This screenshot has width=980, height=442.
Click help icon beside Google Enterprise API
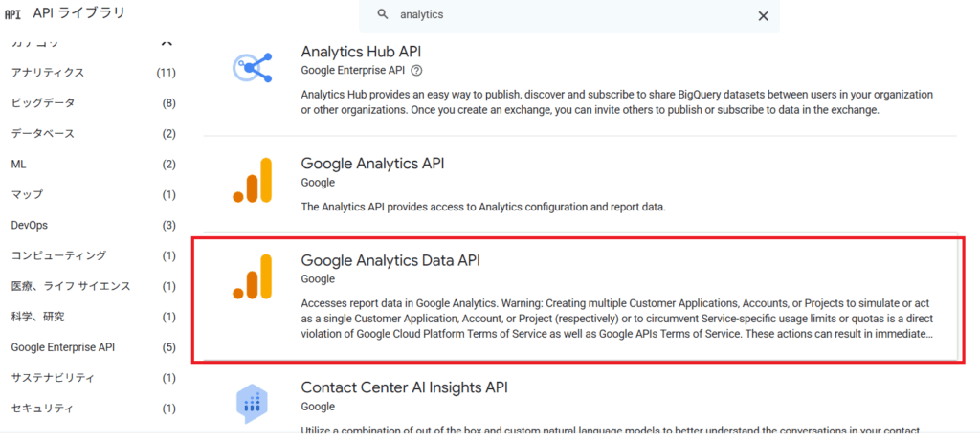tap(416, 70)
